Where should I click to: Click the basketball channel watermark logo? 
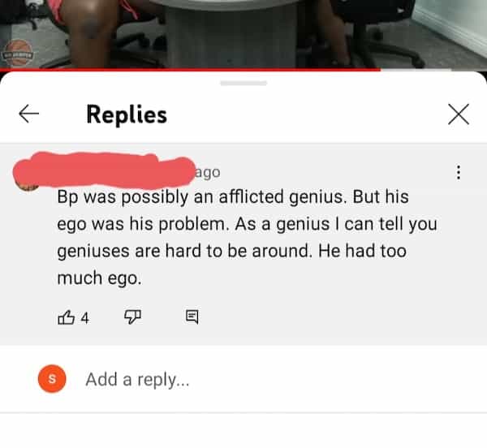(x=18, y=53)
